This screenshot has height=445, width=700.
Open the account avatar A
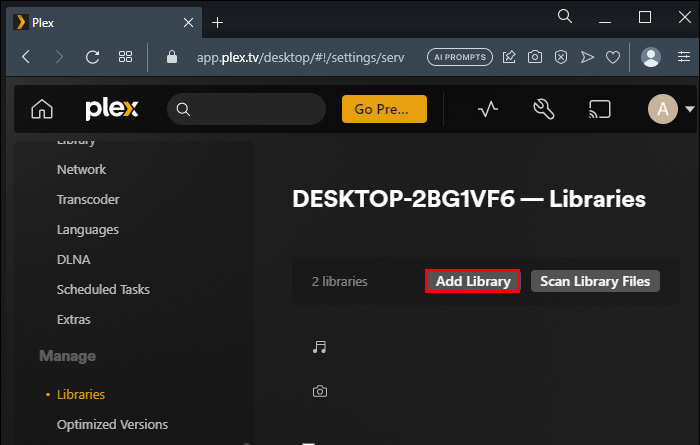point(662,109)
